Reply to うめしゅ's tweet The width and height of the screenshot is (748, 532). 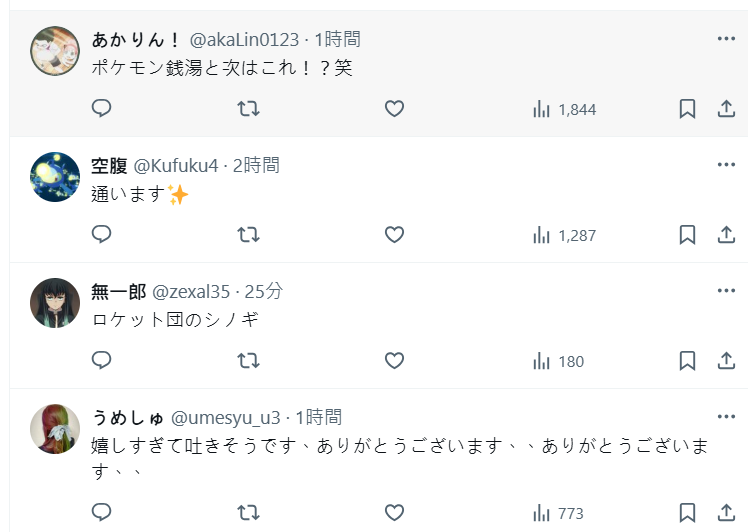tap(101, 513)
